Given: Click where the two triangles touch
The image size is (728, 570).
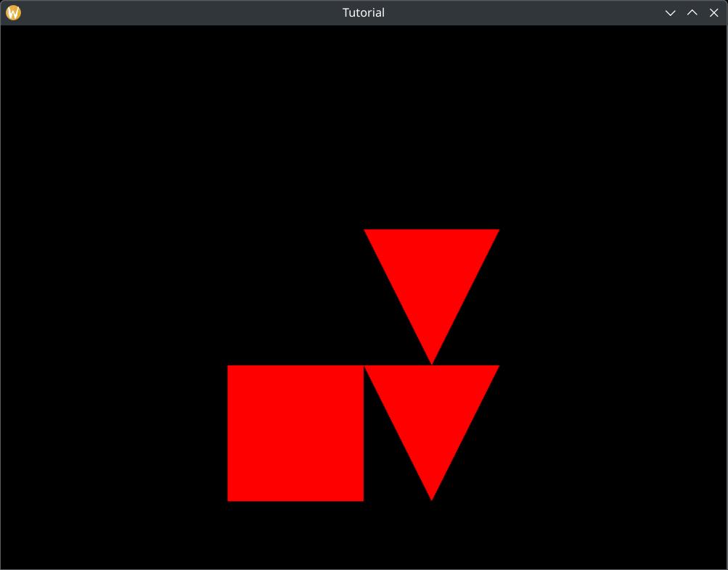Looking at the screenshot, I should pyautogui.click(x=431, y=363).
